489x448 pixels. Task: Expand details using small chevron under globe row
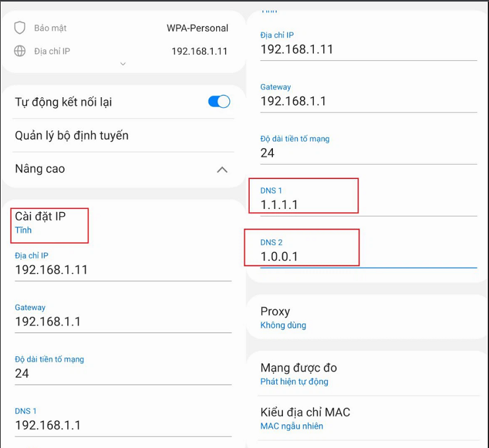click(122, 64)
